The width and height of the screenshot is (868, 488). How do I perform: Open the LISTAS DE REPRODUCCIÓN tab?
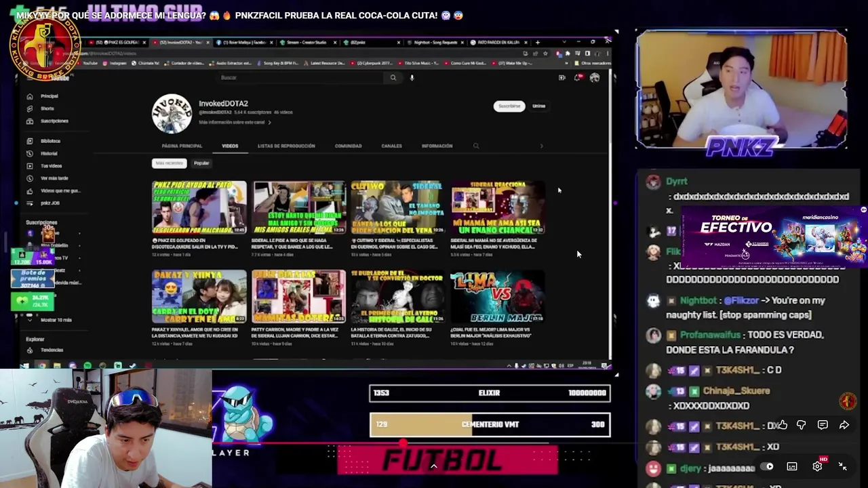286,146
